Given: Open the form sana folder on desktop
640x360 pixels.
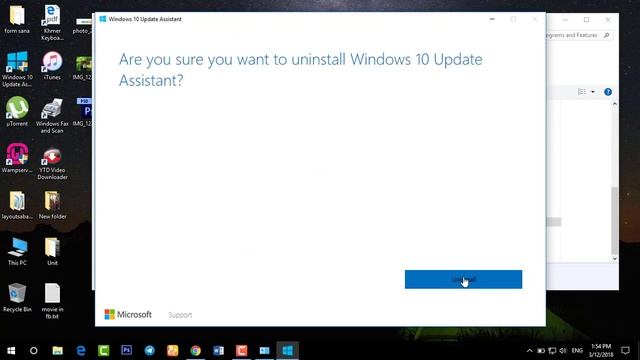Looking at the screenshot, I should 17,20.
